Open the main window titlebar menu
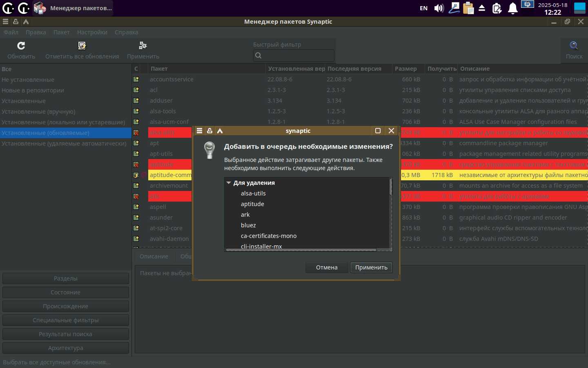This screenshot has height=368, width=588. click(x=5, y=22)
